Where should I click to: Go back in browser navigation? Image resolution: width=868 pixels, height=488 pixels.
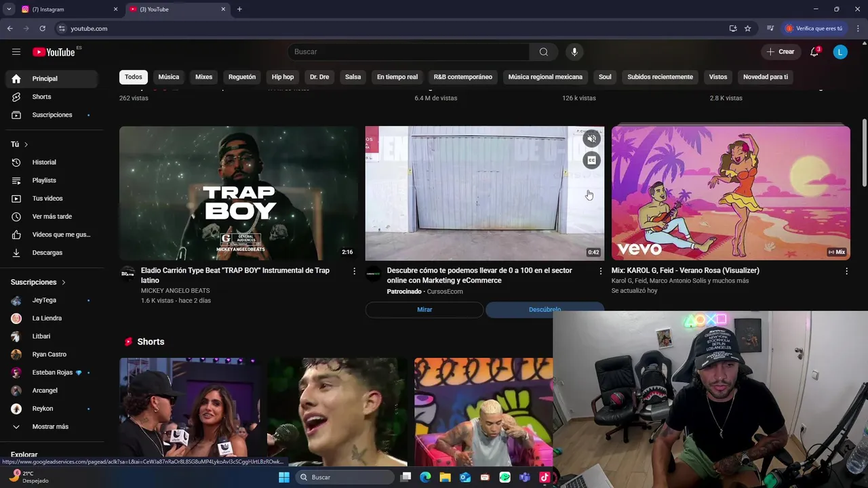click(9, 28)
